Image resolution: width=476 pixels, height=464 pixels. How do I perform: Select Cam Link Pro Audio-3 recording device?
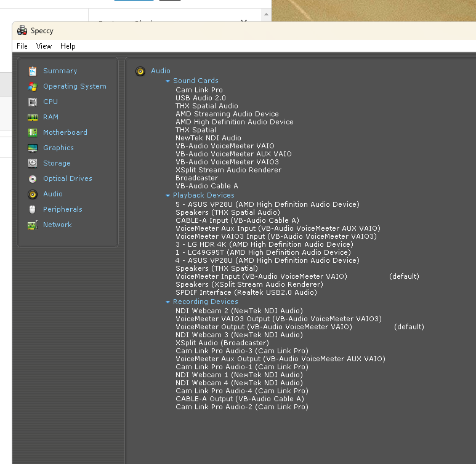(242, 351)
